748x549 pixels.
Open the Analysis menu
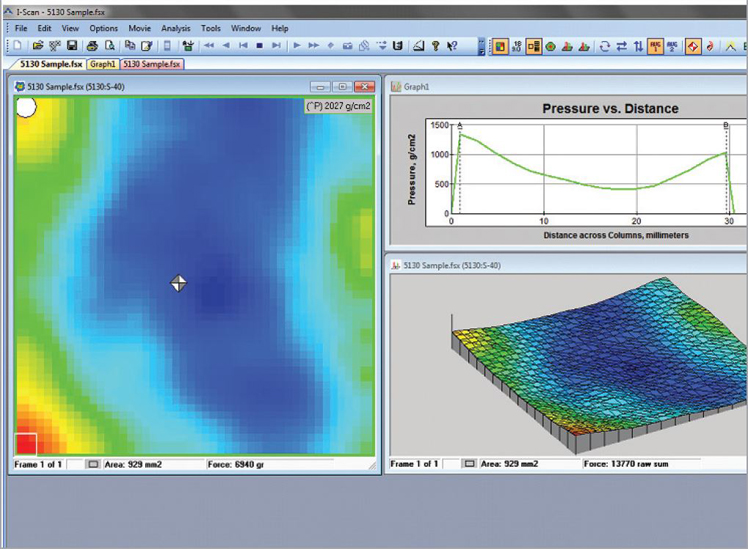[175, 28]
